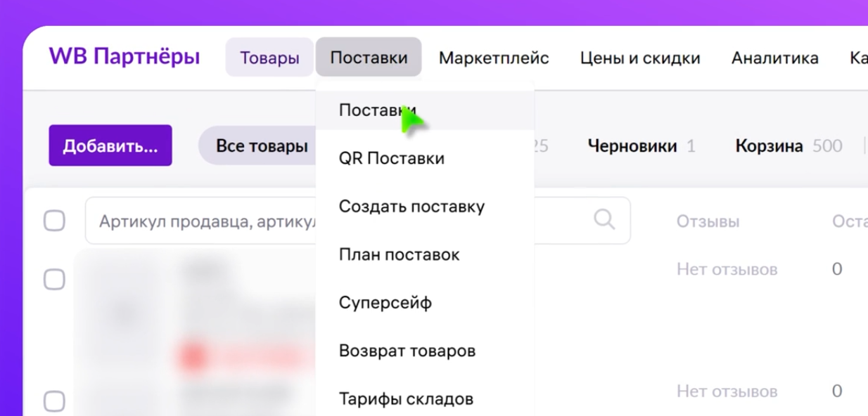Click Нет отзывов in the first product row
The image size is (868, 416).
[x=727, y=269]
